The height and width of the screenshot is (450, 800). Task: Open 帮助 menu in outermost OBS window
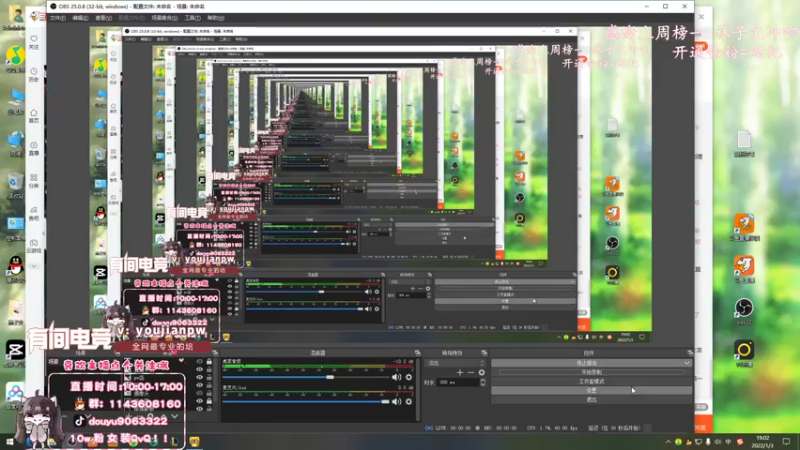[x=216, y=18]
